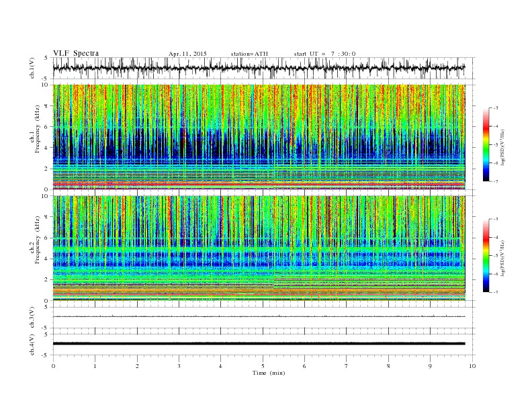The height and width of the screenshot is (411, 532).
Task: Click the "6" kHz tick on ch.2 frequency axis
Action: point(46,238)
